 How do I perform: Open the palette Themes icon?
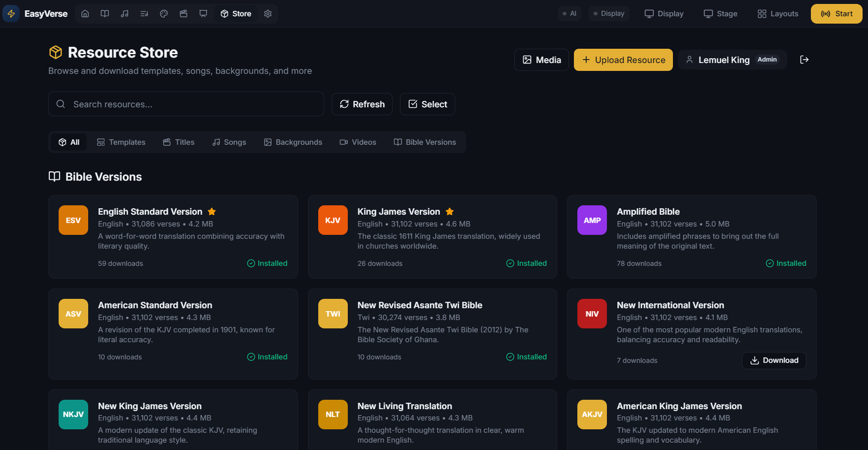tap(164, 14)
